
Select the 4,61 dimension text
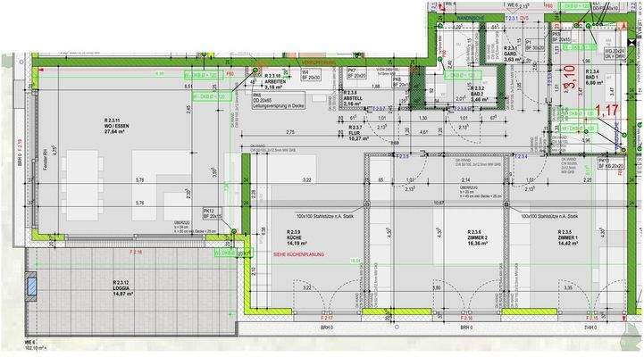(424, 132)
